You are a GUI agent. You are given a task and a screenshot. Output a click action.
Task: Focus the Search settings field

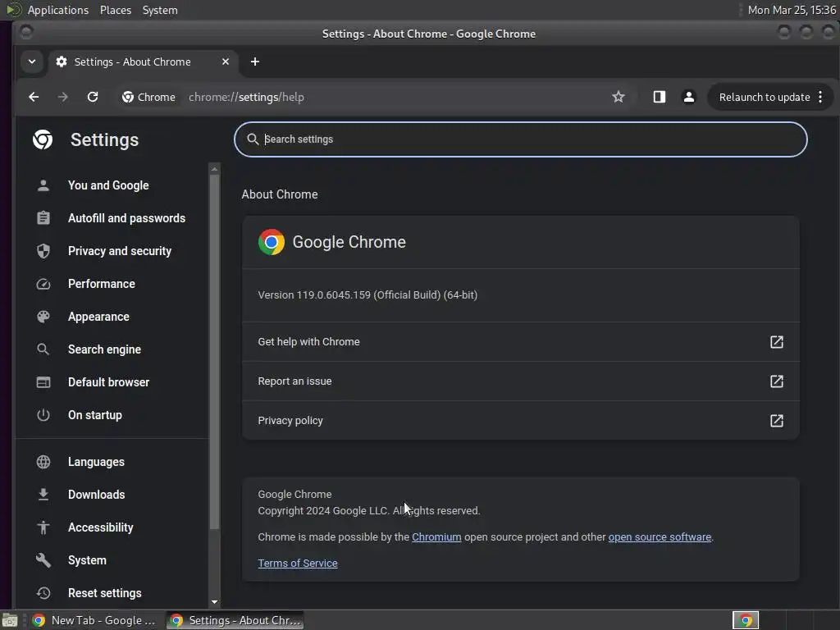pos(521,139)
